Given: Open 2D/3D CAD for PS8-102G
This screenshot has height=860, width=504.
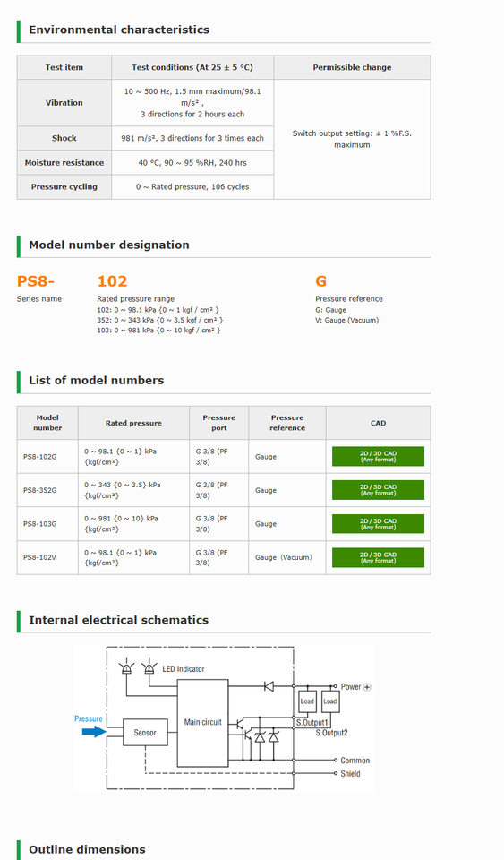Looking at the screenshot, I should click(x=378, y=456).
